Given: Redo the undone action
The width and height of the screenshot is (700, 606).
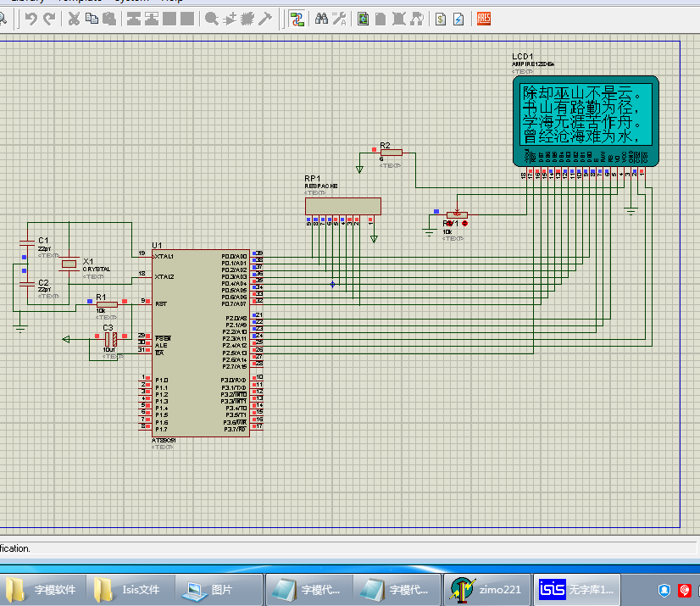Looking at the screenshot, I should (49, 19).
